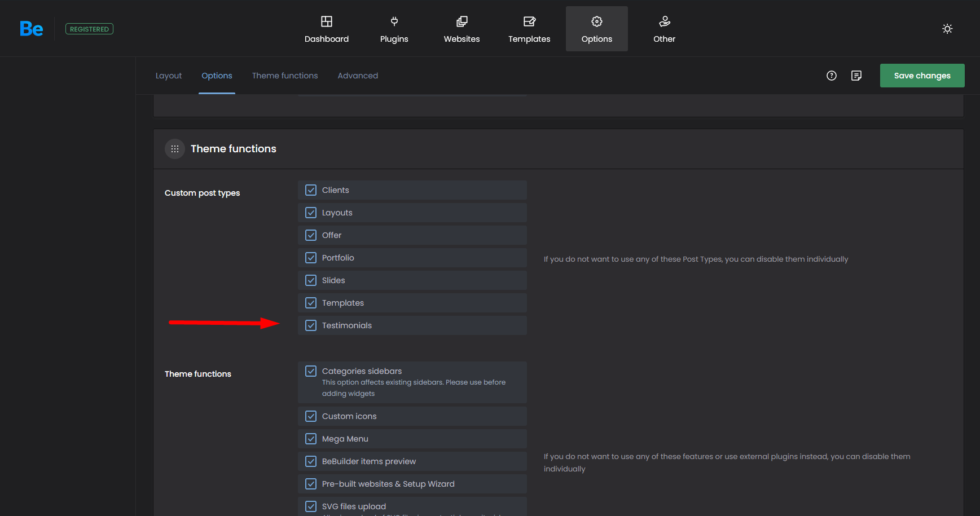Screen dimensions: 980x516
Task: Disable the Offer post type
Action: [311, 235]
